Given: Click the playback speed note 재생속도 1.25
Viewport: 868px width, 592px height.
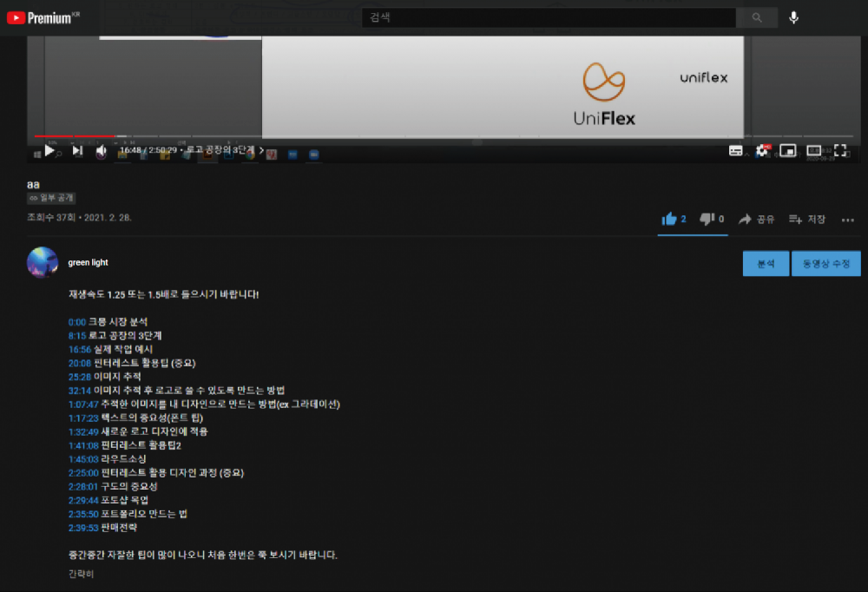Looking at the screenshot, I should coord(163,294).
